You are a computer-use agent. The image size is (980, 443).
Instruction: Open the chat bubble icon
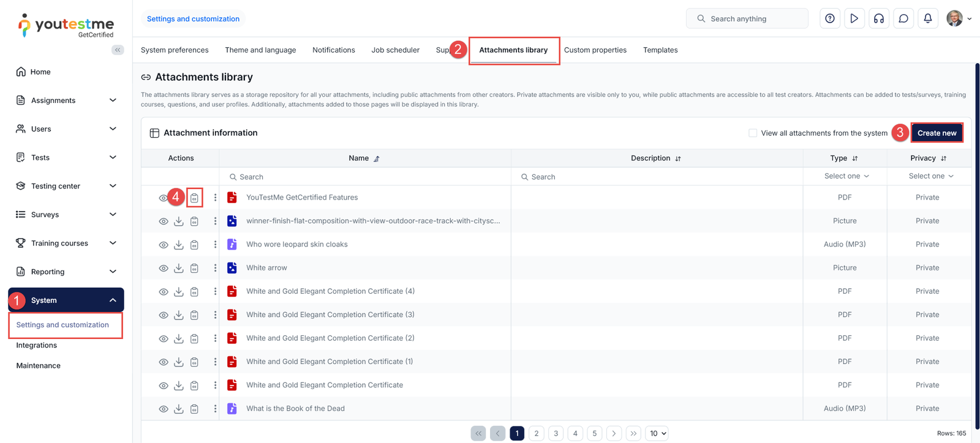903,19
